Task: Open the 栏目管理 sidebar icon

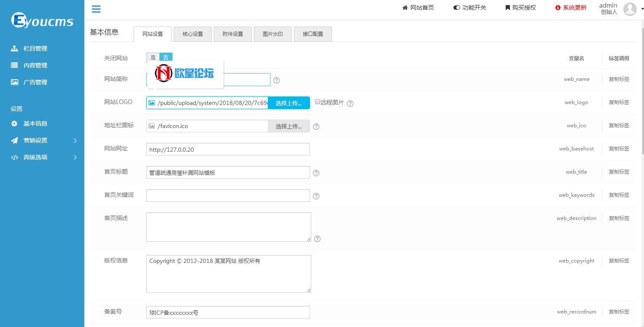Action: 14,48
